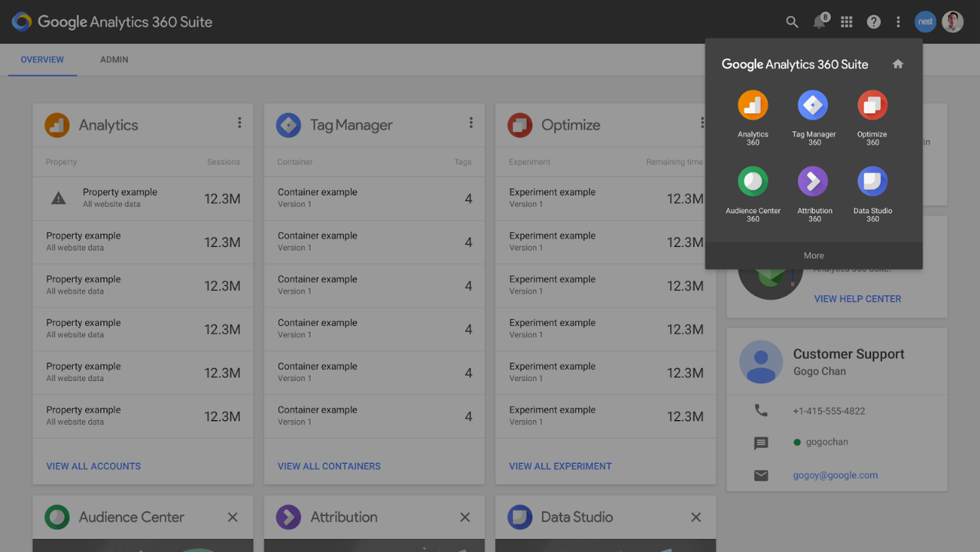Screen dimensions: 980x552
Task: Toggle the apps grid launcher icon
Action: coord(847,22)
